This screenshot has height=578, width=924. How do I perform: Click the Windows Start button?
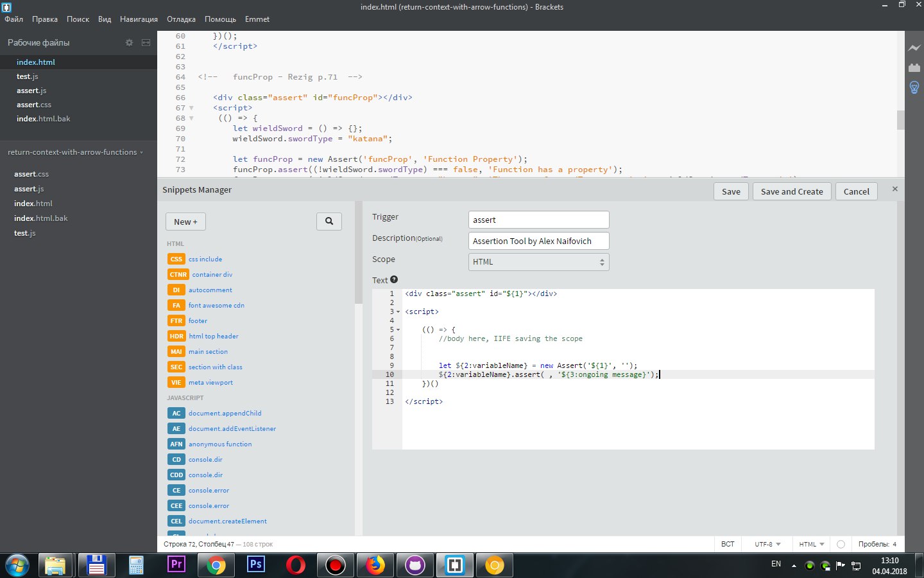(17, 565)
